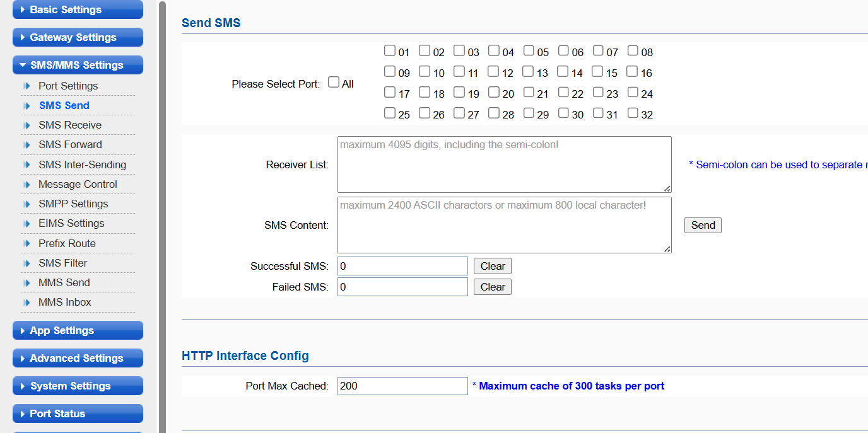Tick the checkbox for port 32
This screenshot has height=433, width=868.
point(633,113)
